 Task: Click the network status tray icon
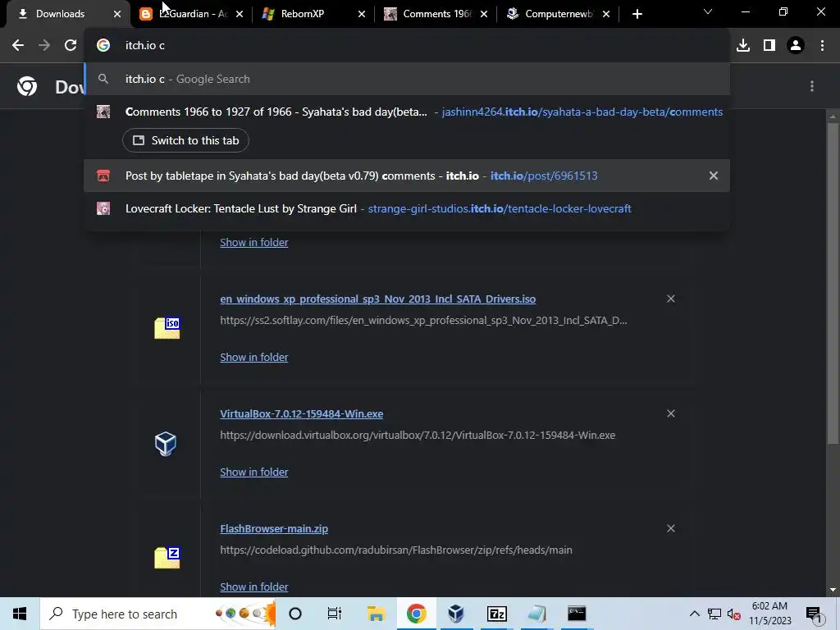[714, 614]
